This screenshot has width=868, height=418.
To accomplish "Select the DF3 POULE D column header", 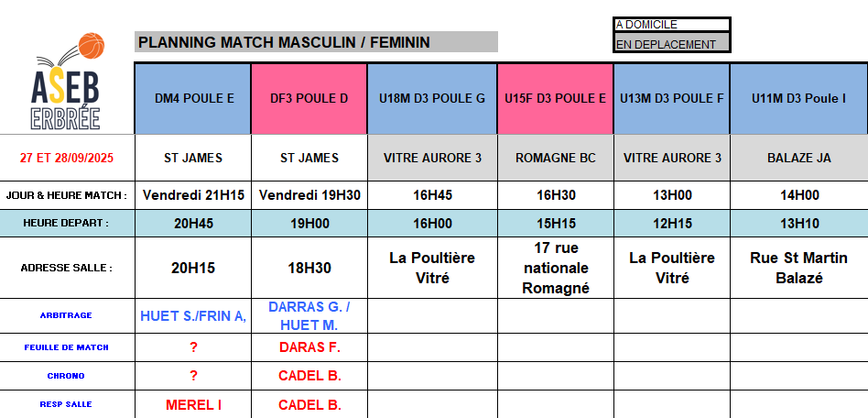I will click(x=309, y=99).
